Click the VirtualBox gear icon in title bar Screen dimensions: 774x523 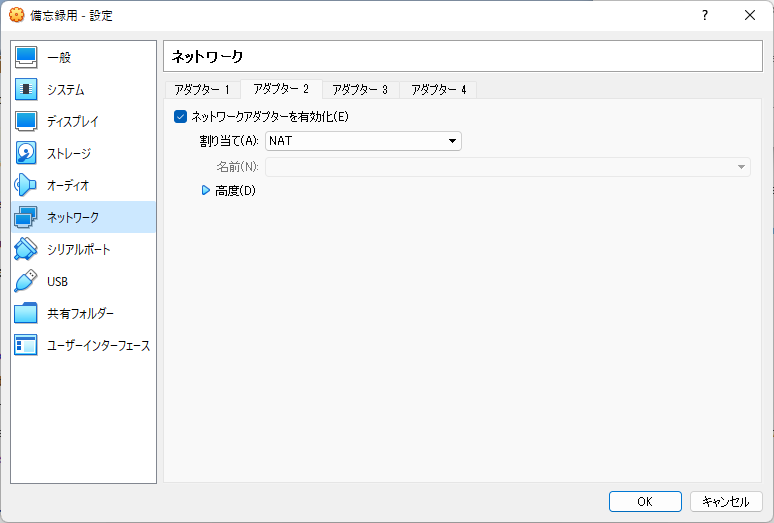16,15
